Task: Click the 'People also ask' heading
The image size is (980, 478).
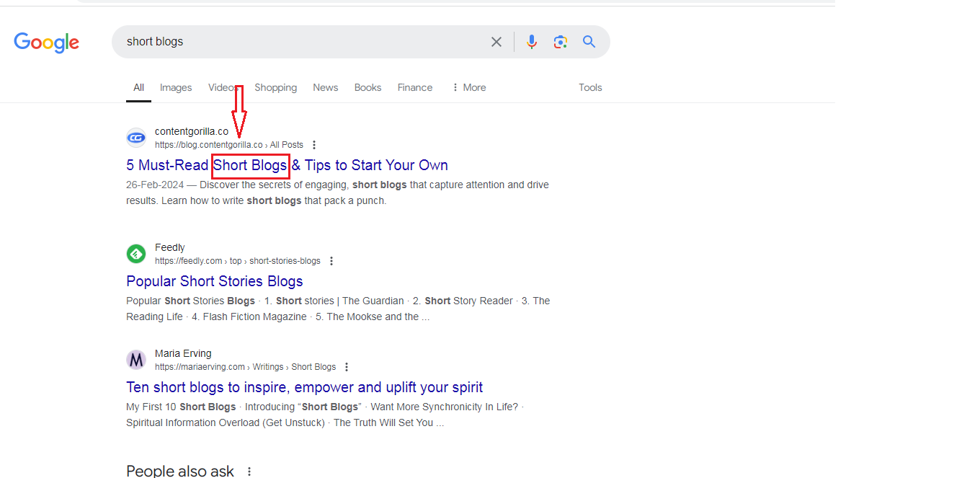Action: tap(180, 472)
